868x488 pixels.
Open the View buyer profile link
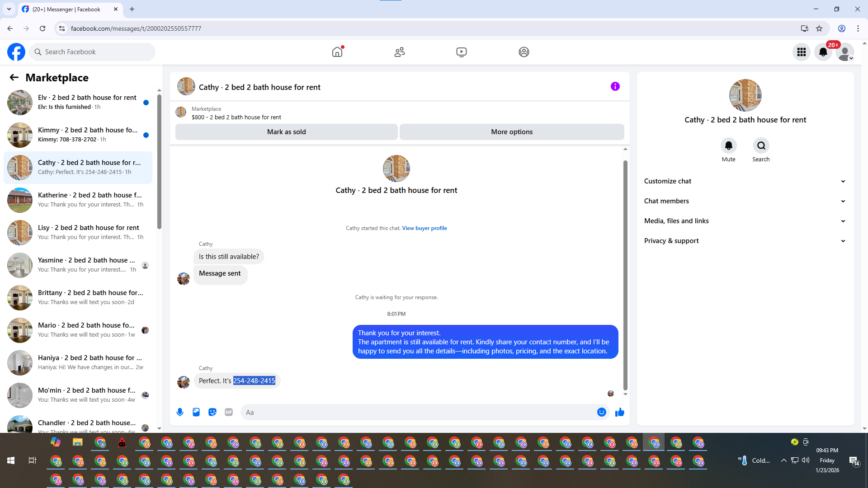[x=424, y=228]
